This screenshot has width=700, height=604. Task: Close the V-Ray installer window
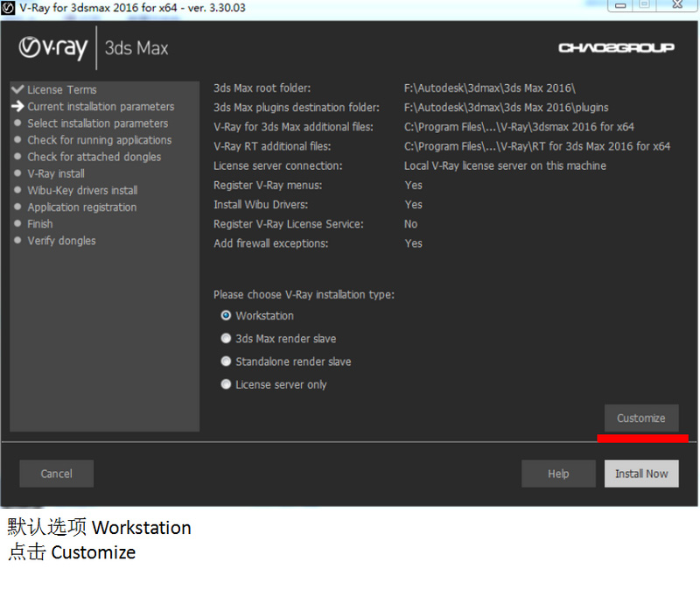(677, 5)
